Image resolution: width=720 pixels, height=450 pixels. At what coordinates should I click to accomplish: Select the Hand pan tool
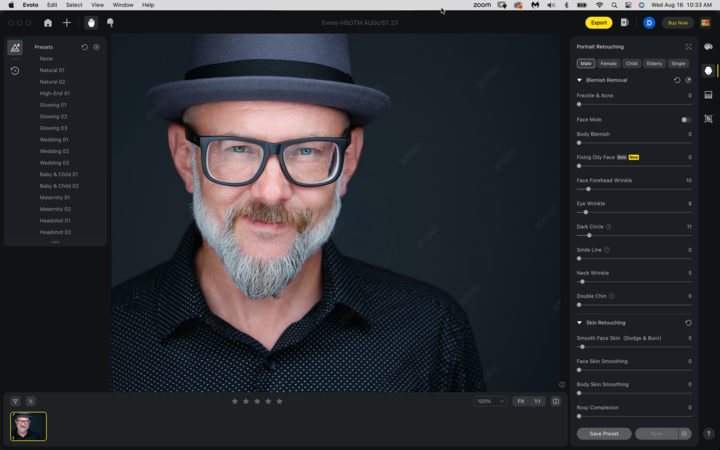(x=91, y=22)
